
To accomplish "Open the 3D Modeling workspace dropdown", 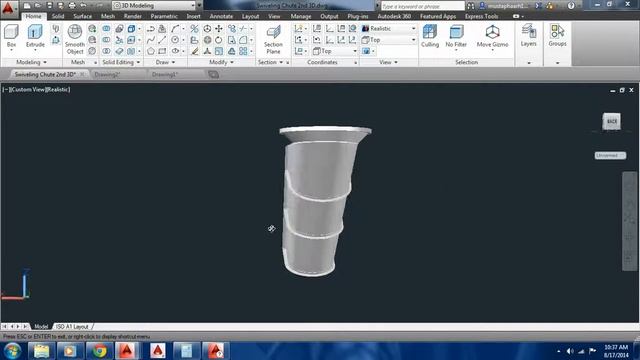I will [154, 5].
